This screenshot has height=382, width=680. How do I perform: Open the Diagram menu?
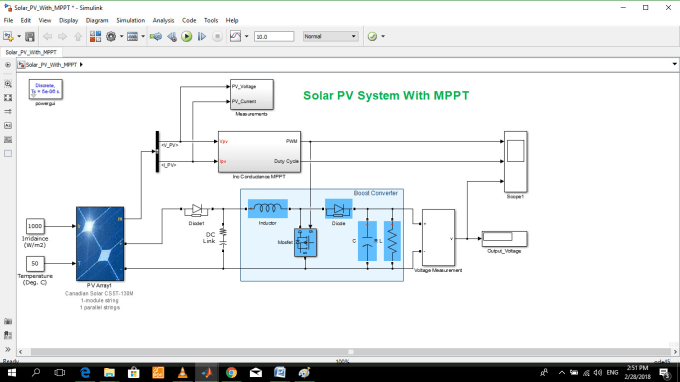97,20
